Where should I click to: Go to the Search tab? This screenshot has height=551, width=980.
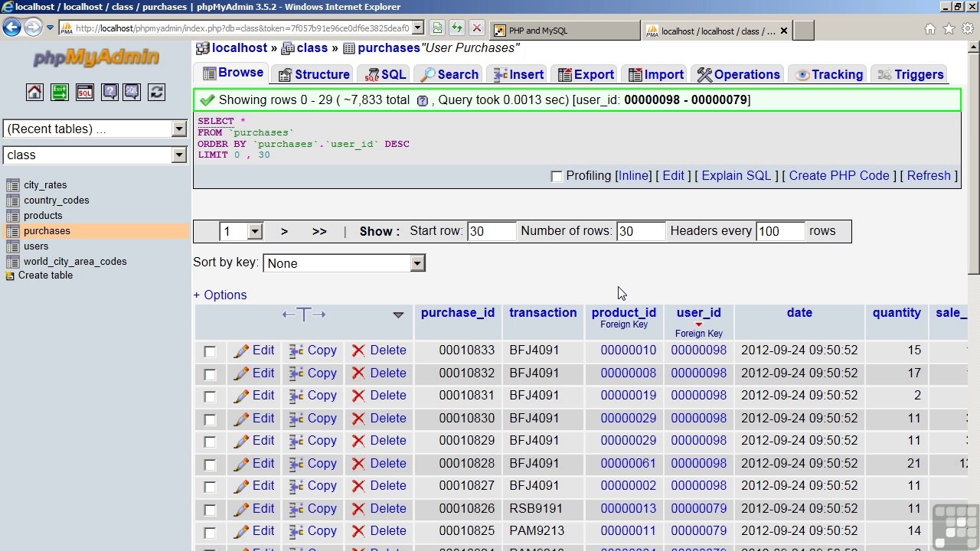click(449, 74)
